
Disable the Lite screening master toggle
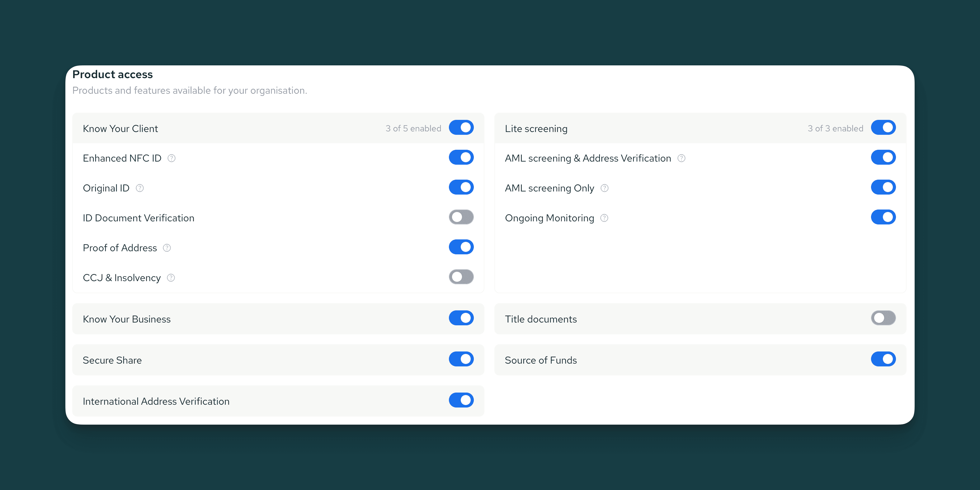click(883, 128)
